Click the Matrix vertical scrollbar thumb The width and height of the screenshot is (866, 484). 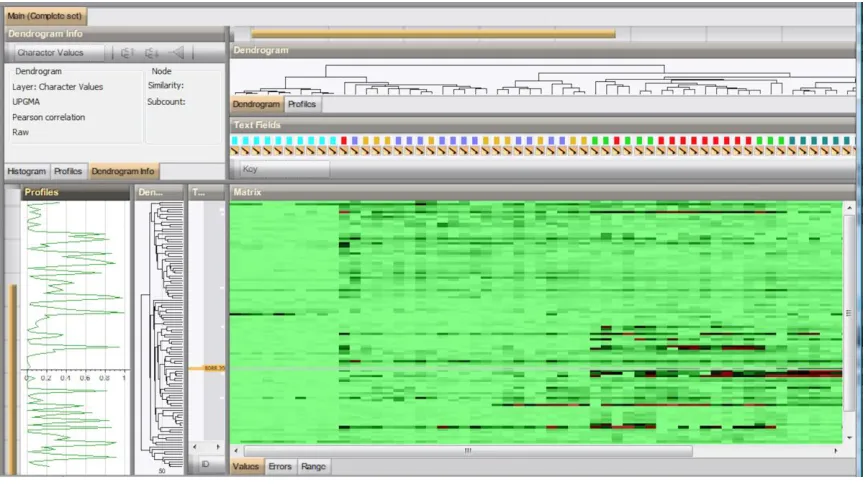pyautogui.click(x=849, y=313)
